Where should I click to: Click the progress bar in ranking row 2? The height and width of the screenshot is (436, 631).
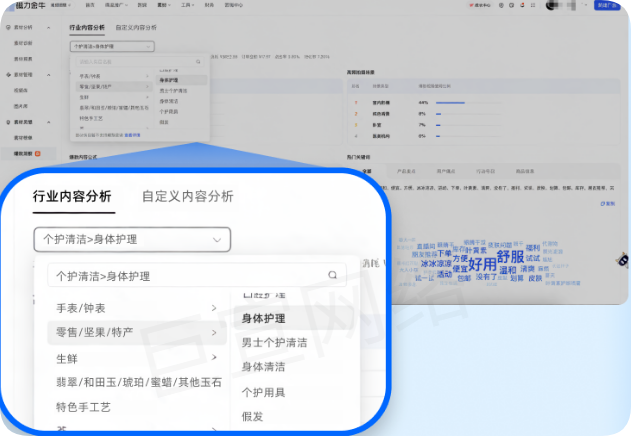coord(439,114)
